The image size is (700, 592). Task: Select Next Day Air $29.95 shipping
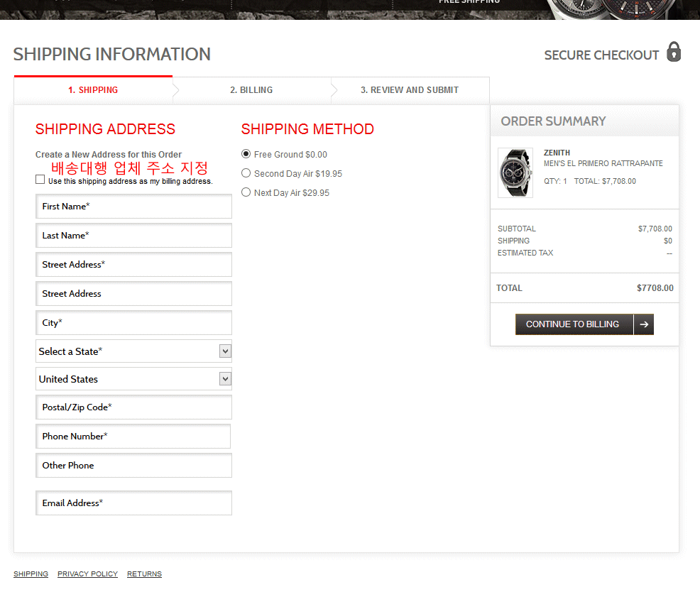click(246, 192)
